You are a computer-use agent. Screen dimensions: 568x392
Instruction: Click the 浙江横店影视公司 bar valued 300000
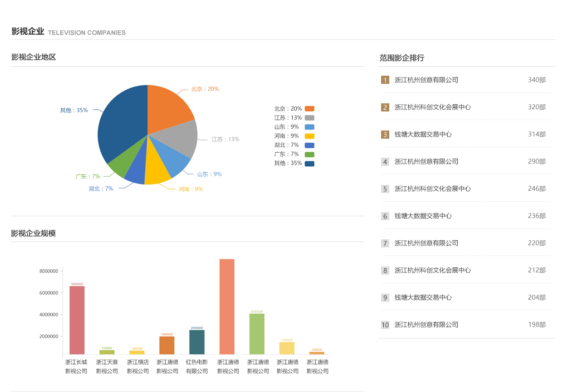(137, 352)
